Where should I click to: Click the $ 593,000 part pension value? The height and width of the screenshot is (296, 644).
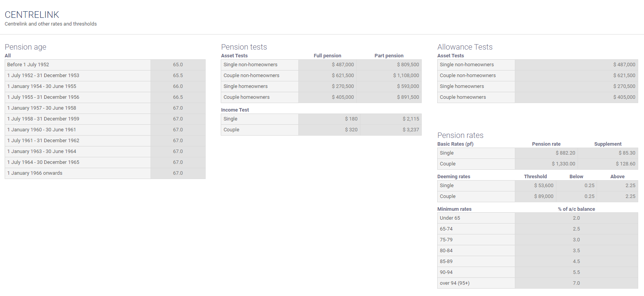[389, 86]
